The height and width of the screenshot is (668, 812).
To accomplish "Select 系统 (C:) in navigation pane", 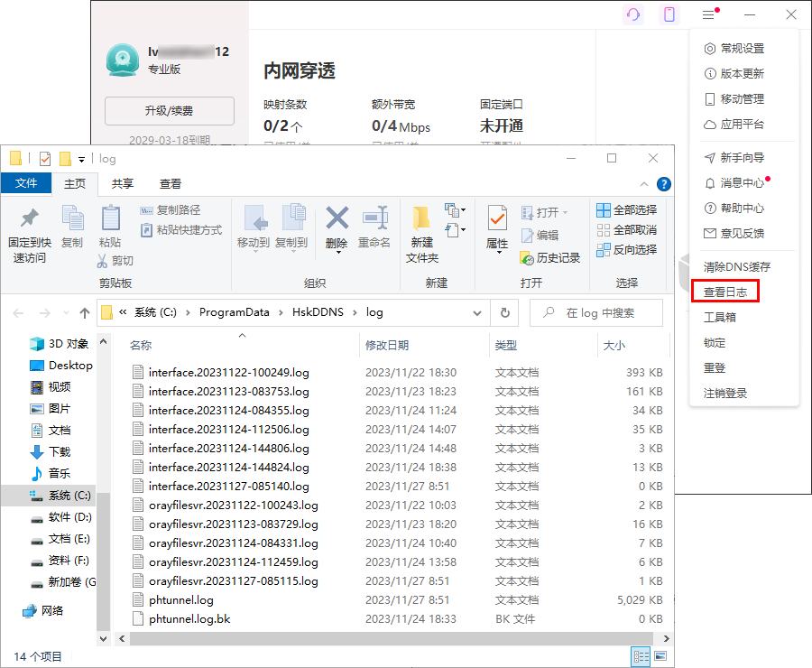I will tap(60, 496).
